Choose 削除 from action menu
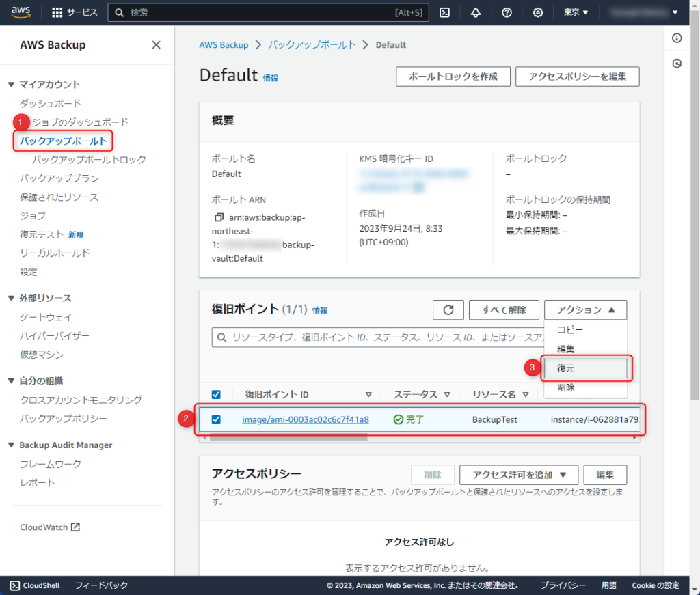 (585, 387)
